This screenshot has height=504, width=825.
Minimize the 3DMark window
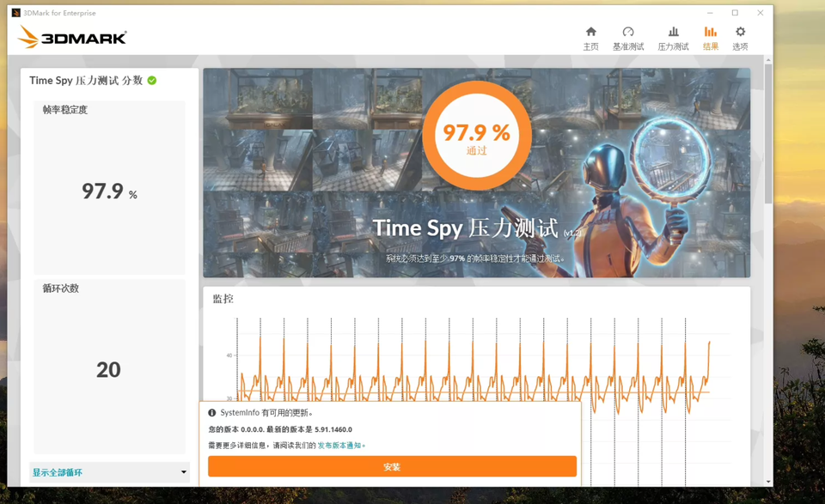(x=710, y=13)
